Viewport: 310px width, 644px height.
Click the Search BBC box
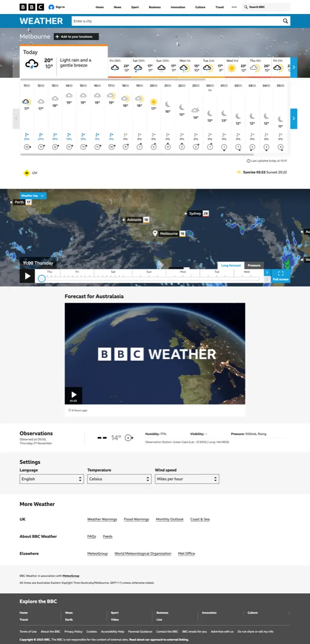click(x=266, y=7)
